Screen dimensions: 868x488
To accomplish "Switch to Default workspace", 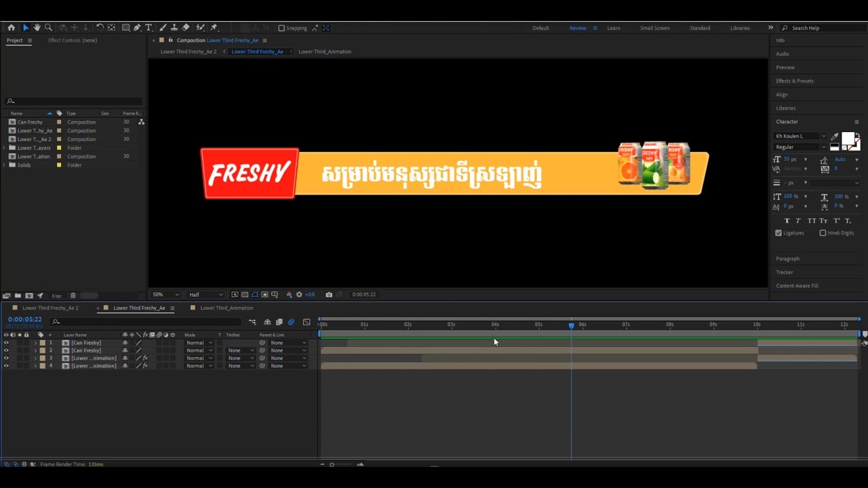I will (540, 28).
